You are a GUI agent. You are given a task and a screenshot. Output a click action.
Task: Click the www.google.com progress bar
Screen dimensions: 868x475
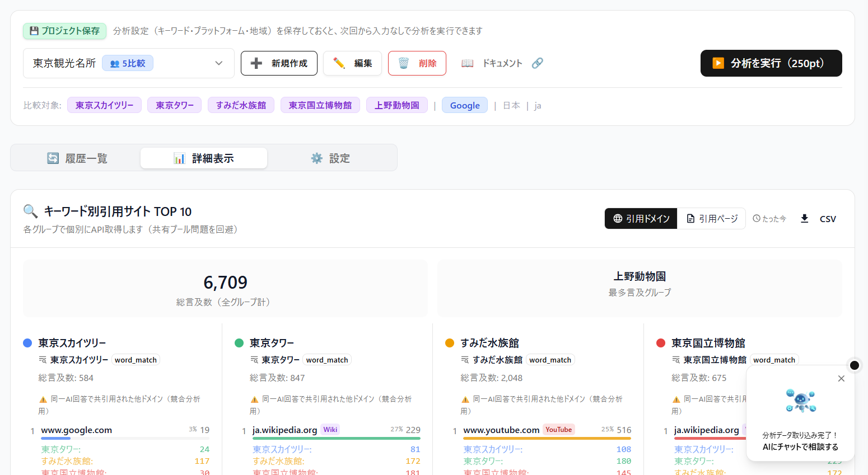point(125,439)
